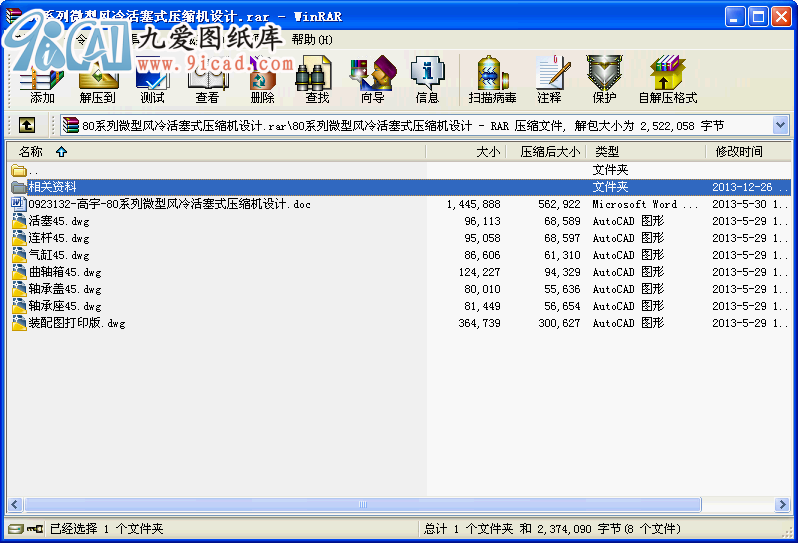Click the icon of 装配图打印版.dwg
The width and height of the screenshot is (798, 543).
19,323
